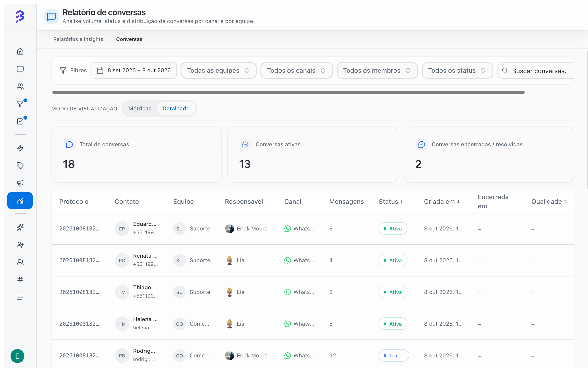Image resolution: width=588 pixels, height=368 pixels.
Task: Select the reports chart sidebar icon
Action: pos(20,201)
